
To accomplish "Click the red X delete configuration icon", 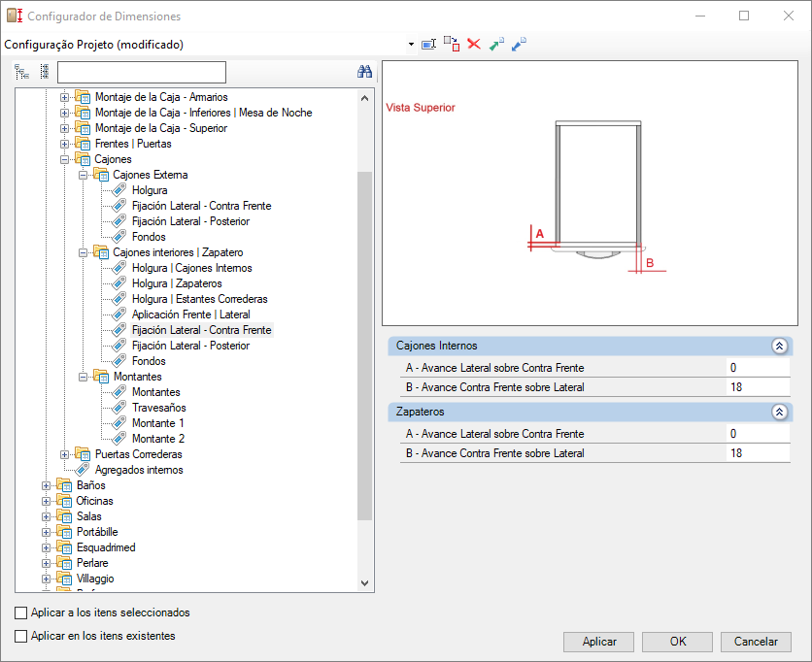I will pyautogui.click(x=474, y=44).
